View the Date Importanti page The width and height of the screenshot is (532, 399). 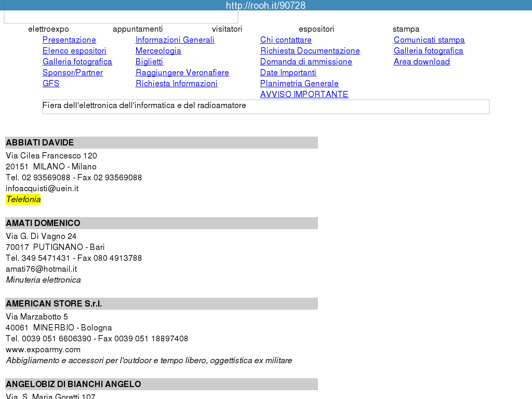click(288, 73)
